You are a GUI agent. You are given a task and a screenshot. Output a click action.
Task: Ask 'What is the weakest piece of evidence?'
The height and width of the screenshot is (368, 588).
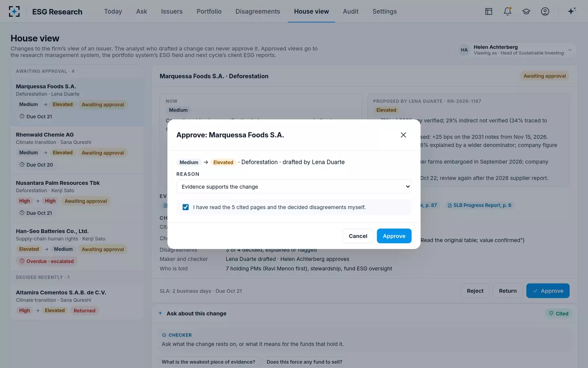(208, 362)
